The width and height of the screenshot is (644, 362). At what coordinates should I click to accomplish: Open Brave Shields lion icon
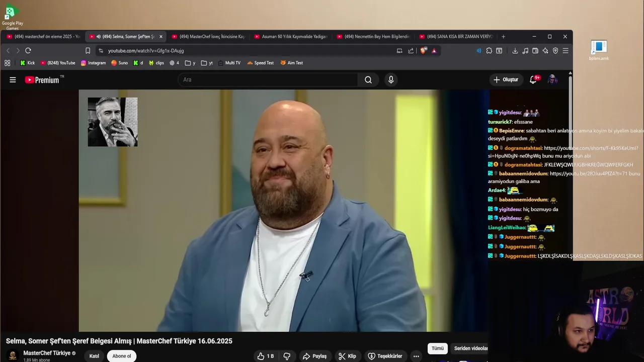tap(423, 51)
